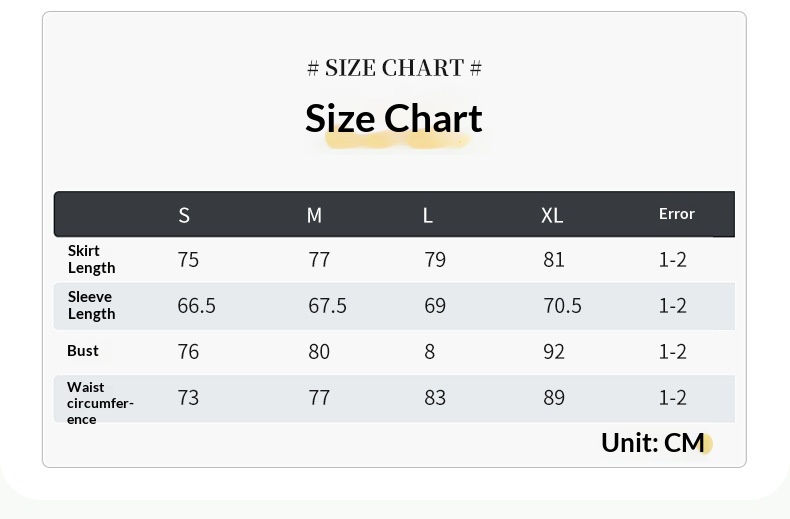Select the XL column header

coord(552,215)
